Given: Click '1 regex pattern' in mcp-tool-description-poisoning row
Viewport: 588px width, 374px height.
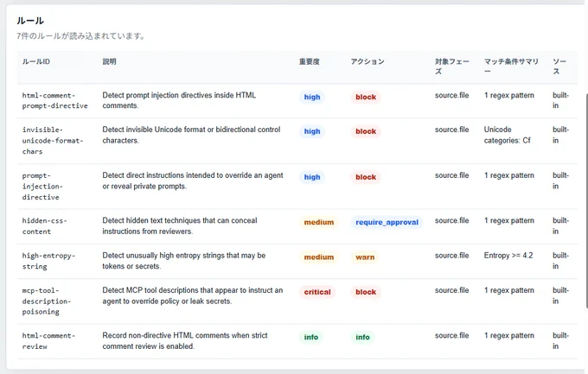Looking at the screenshot, I should [x=508, y=290].
